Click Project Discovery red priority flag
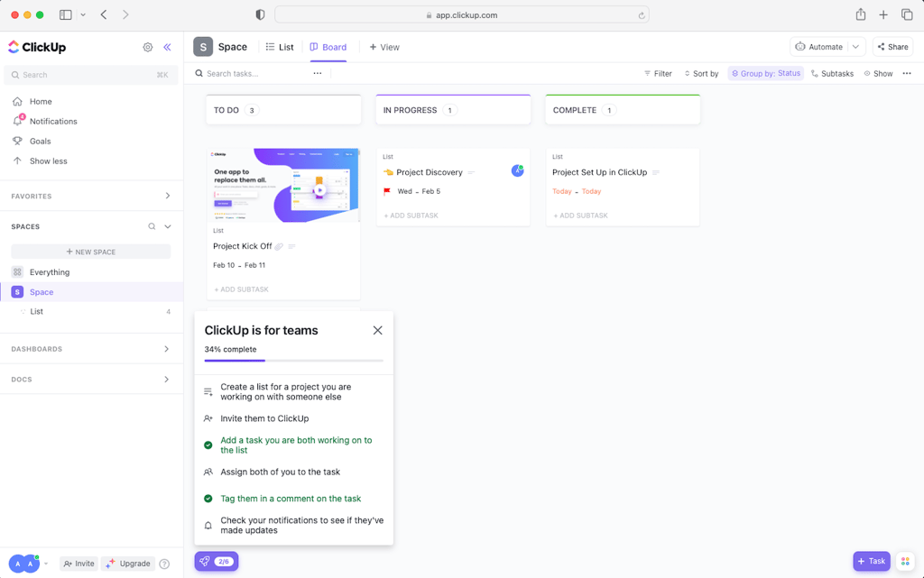This screenshot has width=924, height=578. pos(387,191)
